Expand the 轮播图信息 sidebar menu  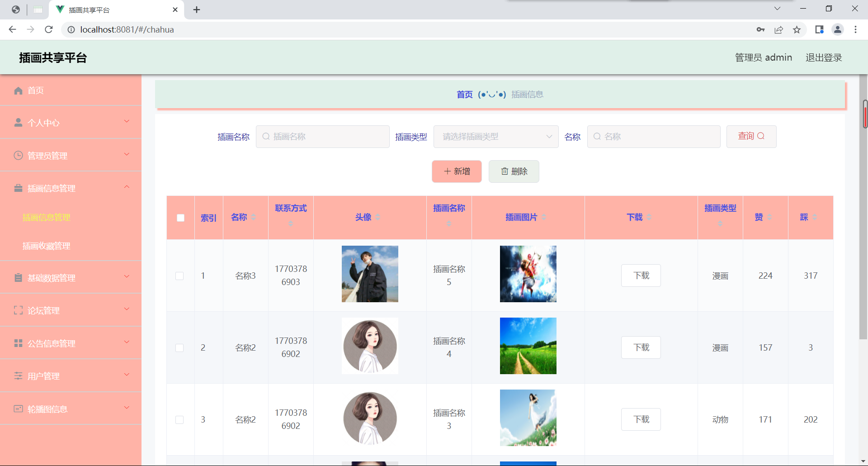(127, 408)
